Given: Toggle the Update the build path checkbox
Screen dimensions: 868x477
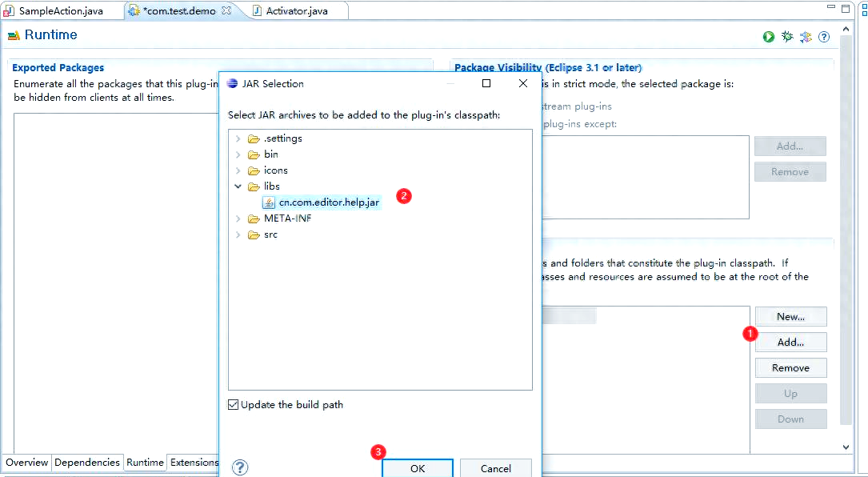Looking at the screenshot, I should click(233, 405).
